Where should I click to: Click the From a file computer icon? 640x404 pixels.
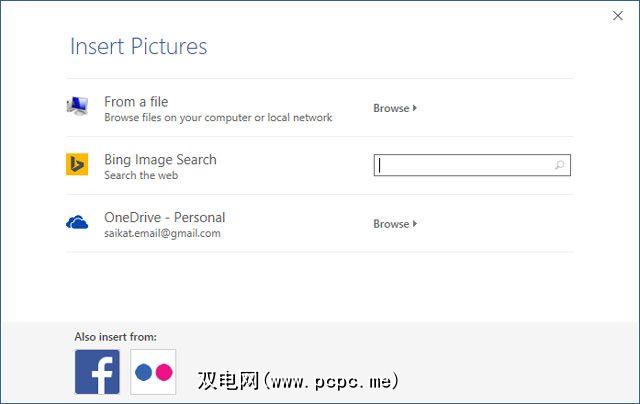point(77,107)
